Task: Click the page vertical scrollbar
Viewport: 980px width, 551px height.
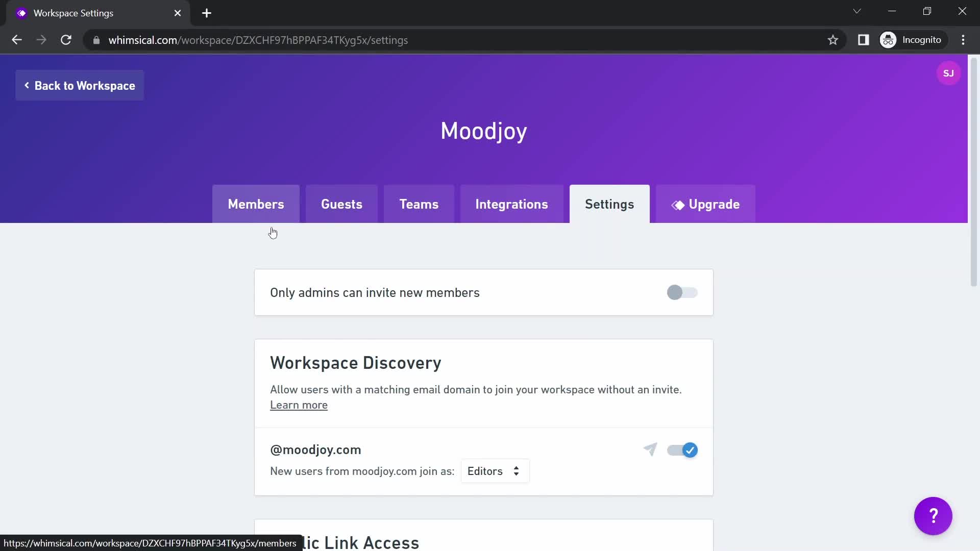Action: click(973, 172)
